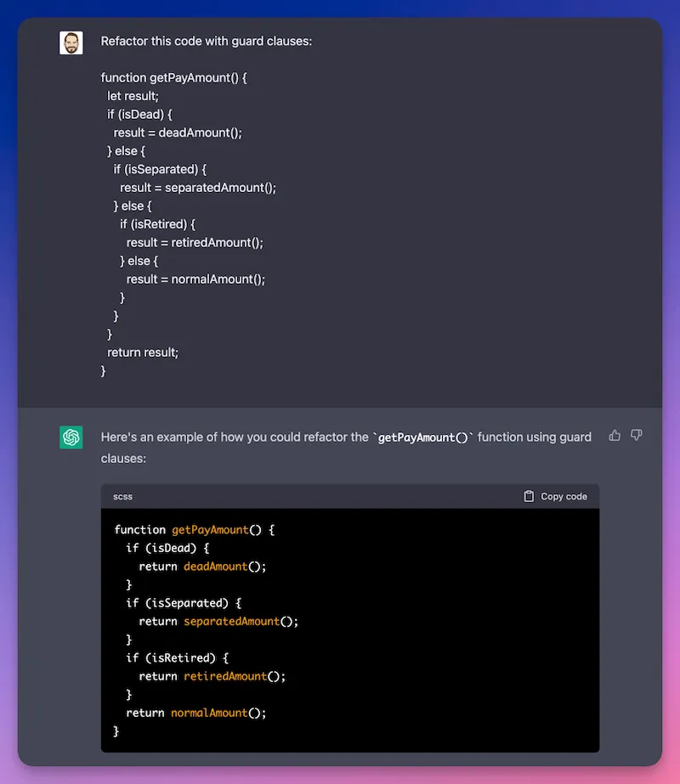The height and width of the screenshot is (784, 680).
Task: Click the thumbs up feedback icon
Action: click(x=615, y=436)
